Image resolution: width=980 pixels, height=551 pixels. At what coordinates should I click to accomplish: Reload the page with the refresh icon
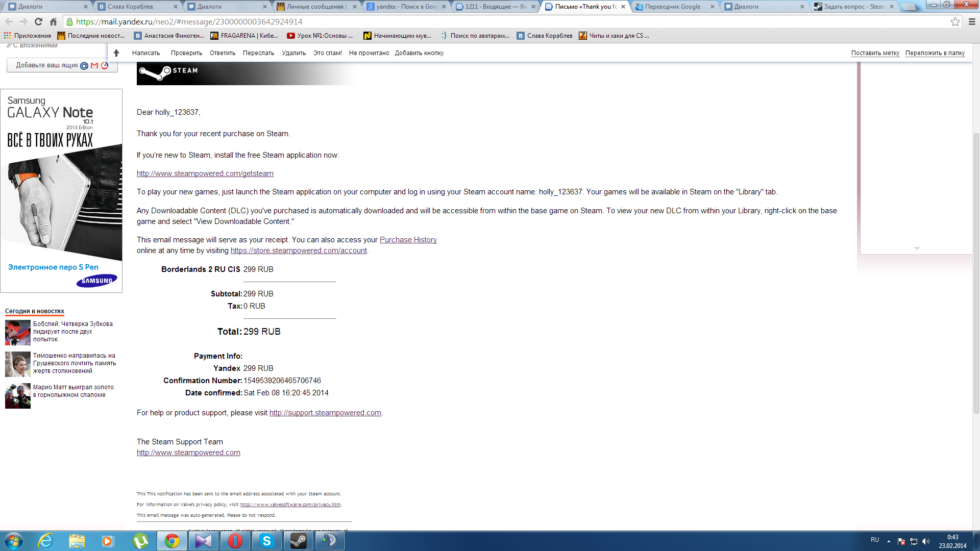(38, 21)
